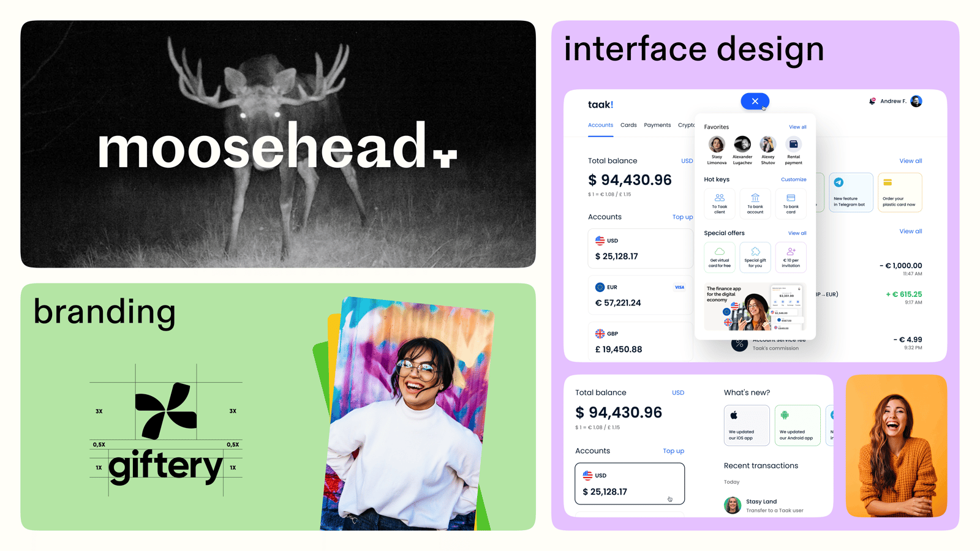Open notifications via the bell icon

click(872, 102)
